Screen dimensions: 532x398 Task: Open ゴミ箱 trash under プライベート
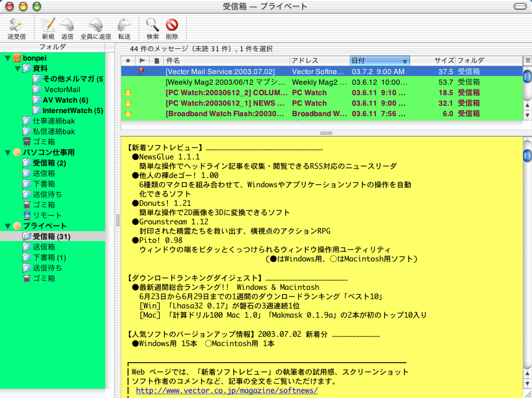click(39, 279)
